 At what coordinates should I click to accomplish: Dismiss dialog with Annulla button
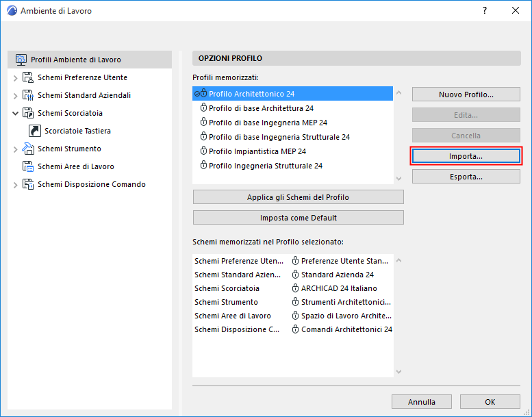coord(421,402)
